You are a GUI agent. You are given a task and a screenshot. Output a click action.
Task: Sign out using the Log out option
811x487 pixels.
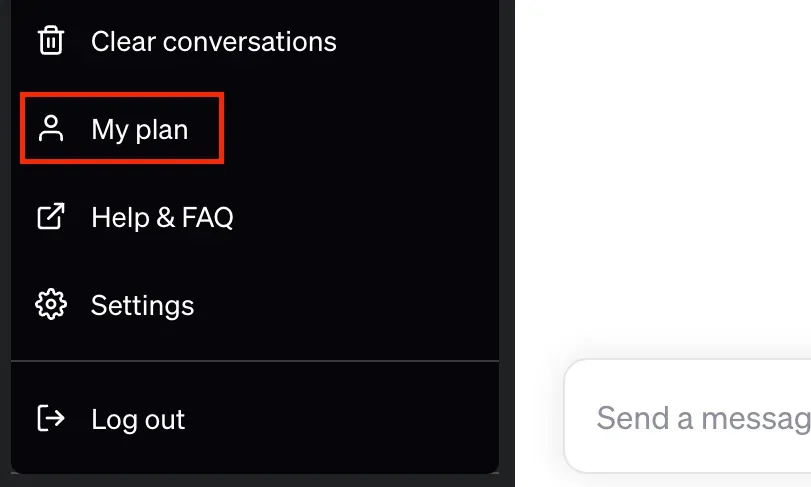254,418
